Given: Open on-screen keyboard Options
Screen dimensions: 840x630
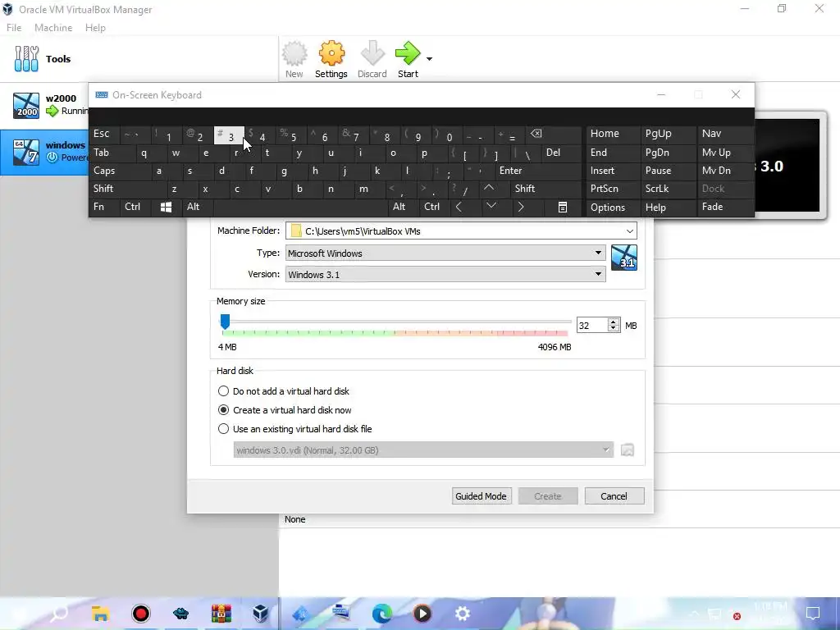Looking at the screenshot, I should [614, 208].
